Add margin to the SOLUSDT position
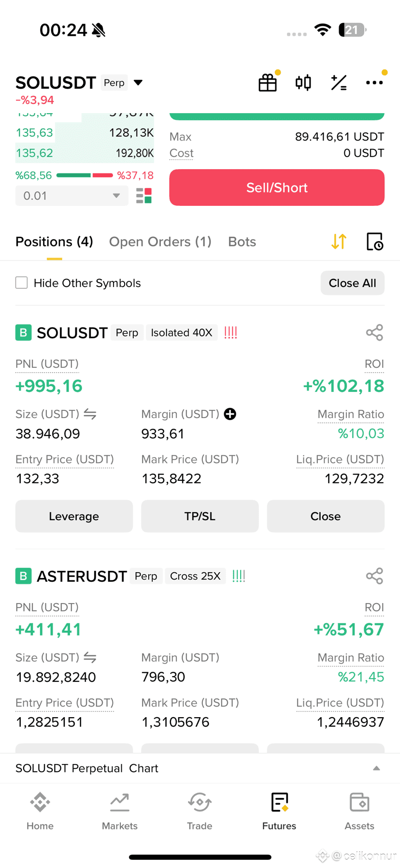Viewport: 400px width, 868px height. click(x=230, y=414)
